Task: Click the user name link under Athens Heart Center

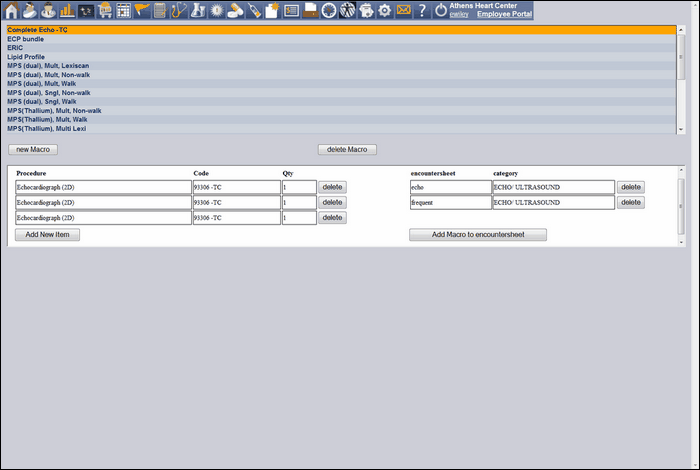Action: [x=459, y=14]
